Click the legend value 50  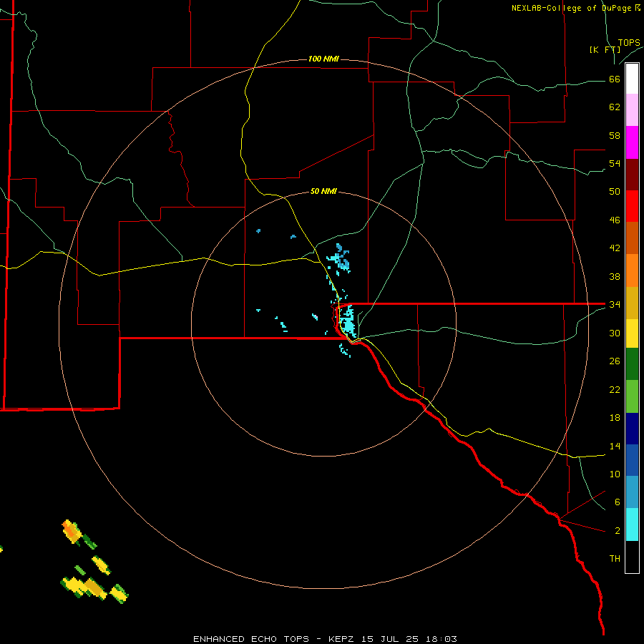[x=615, y=191]
